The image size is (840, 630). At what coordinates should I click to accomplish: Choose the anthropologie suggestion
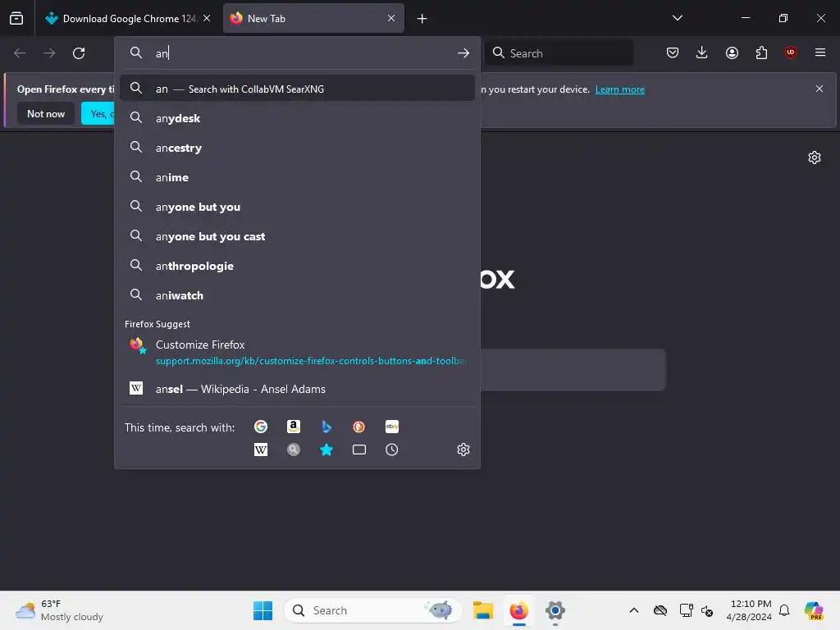(x=297, y=266)
